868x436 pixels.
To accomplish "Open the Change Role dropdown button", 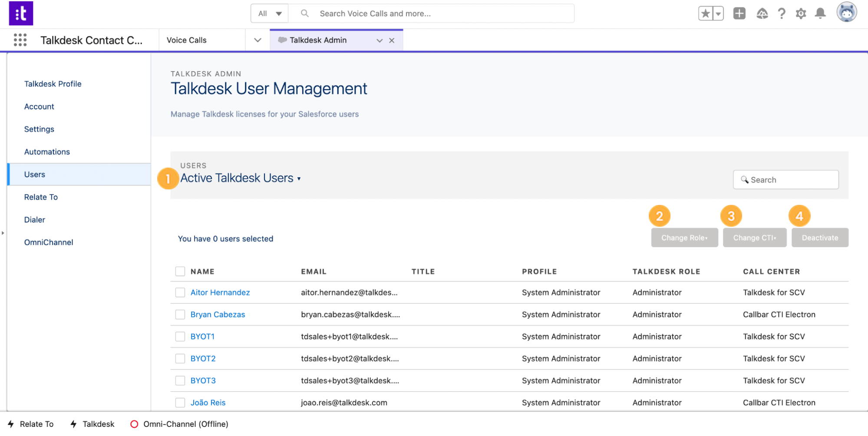I will [684, 238].
